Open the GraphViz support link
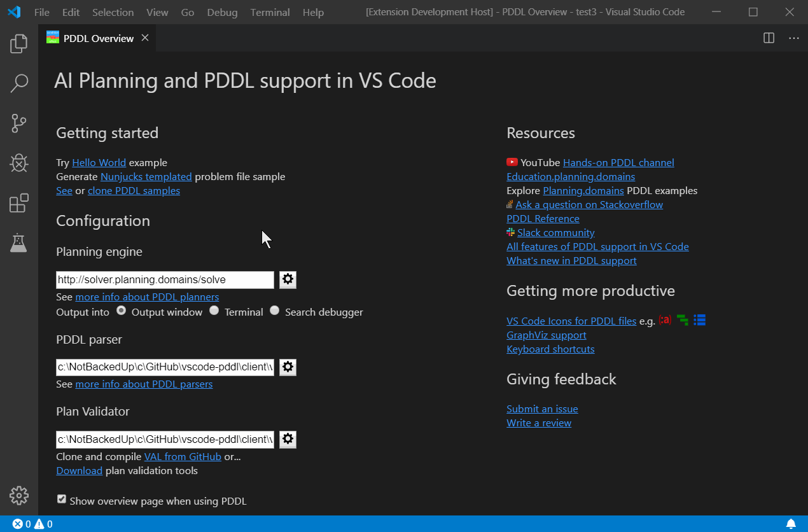Image resolution: width=808 pixels, height=532 pixels. pos(547,335)
